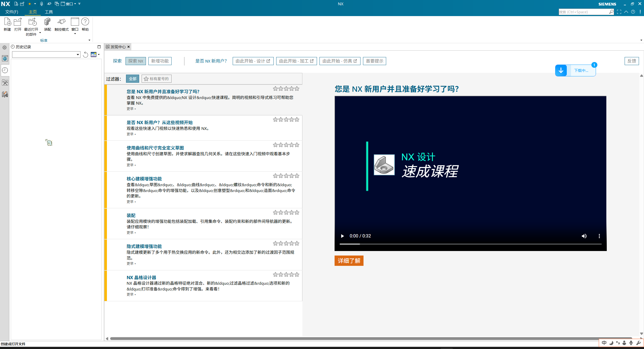Image resolution: width=644 pixels, height=349 pixels.
Task: Click the video progress bar
Action: click(x=470, y=244)
